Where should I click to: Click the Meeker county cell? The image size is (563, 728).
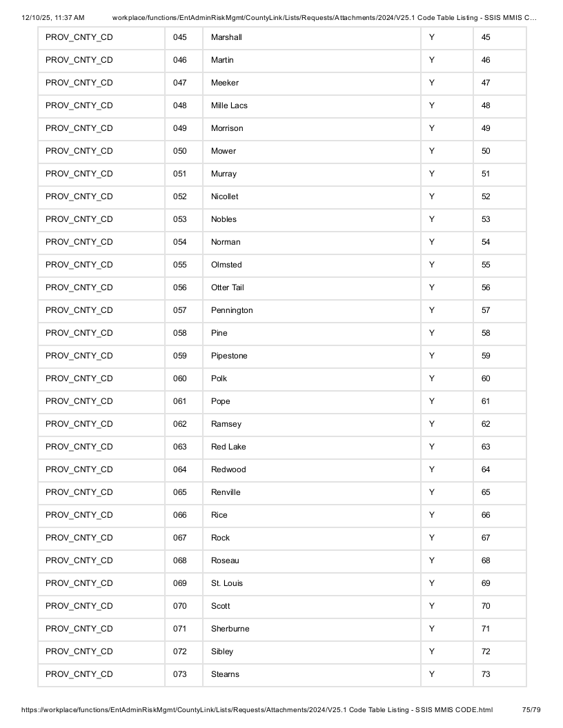(312, 83)
